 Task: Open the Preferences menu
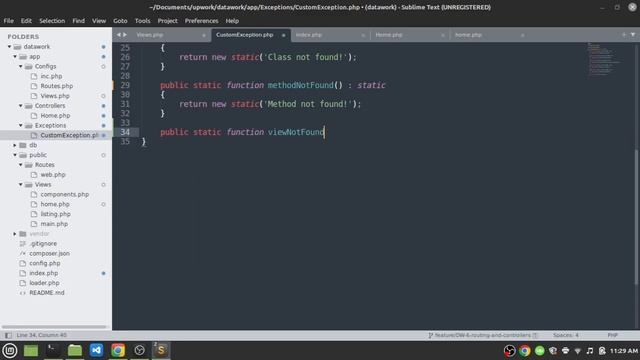[x=201, y=21]
